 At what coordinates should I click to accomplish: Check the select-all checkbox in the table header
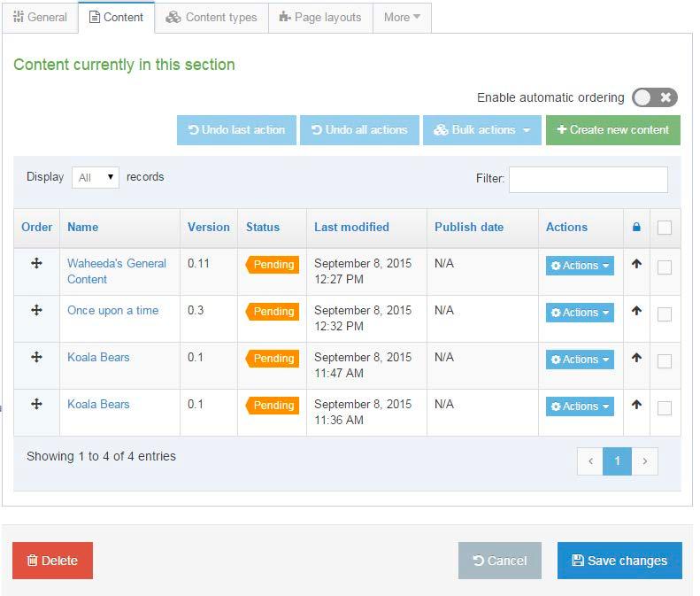click(665, 228)
